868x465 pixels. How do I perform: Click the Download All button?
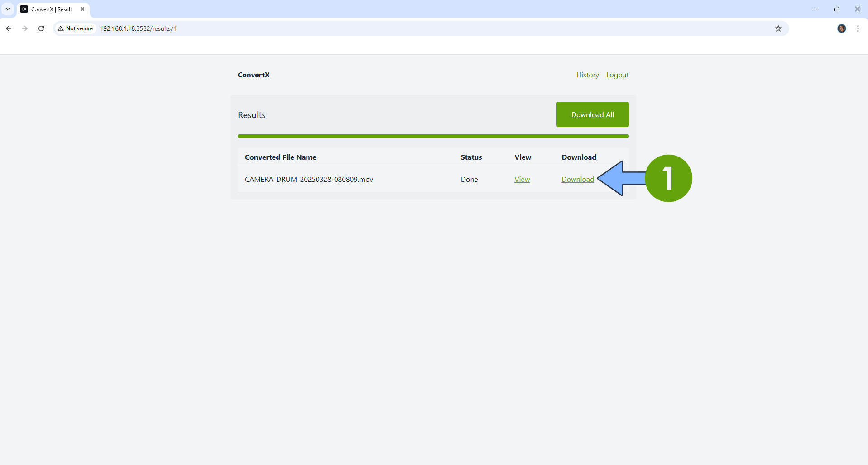point(592,114)
